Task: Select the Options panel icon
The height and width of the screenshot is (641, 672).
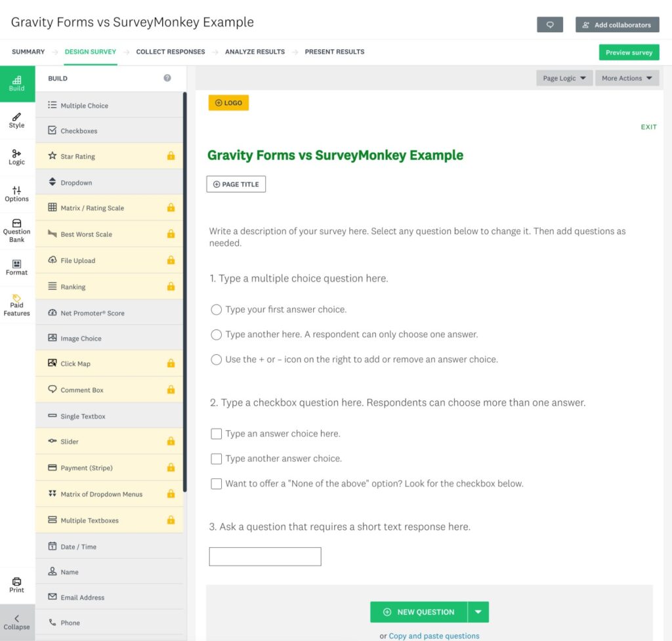Action: click(16, 193)
